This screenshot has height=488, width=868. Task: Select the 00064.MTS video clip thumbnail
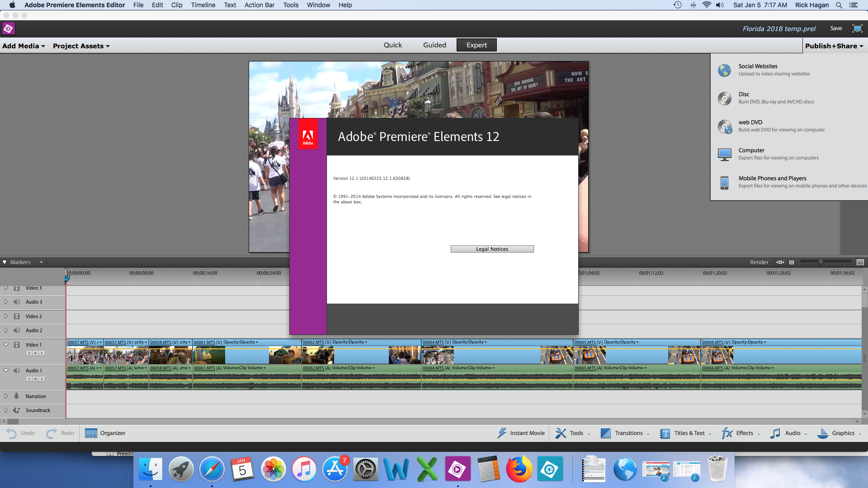pyautogui.click(x=438, y=356)
